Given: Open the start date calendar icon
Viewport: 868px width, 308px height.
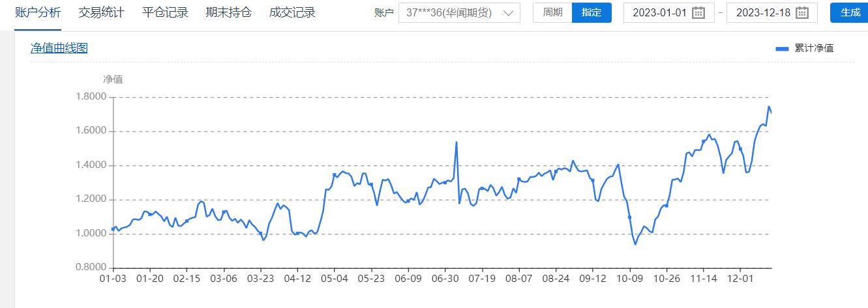Looking at the screenshot, I should [x=698, y=13].
